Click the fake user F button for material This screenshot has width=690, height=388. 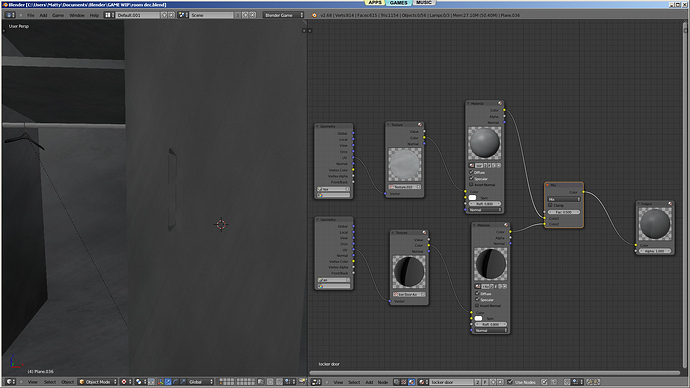[x=485, y=382]
